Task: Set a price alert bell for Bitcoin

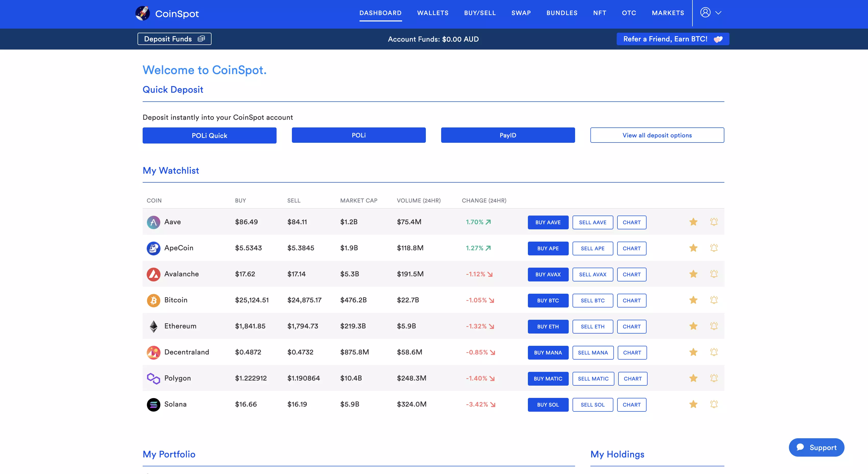Action: tap(714, 300)
